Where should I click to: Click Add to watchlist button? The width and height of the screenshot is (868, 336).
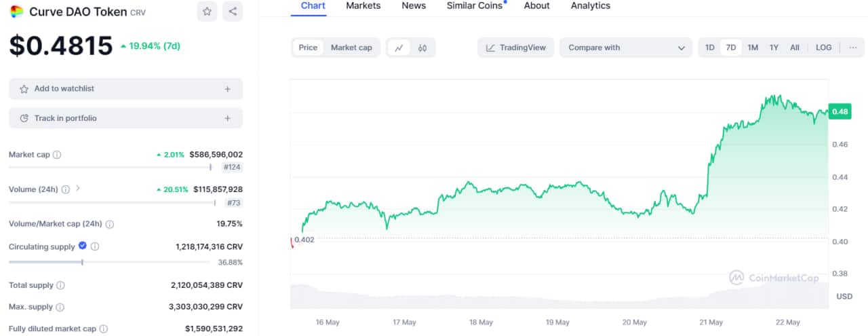[x=125, y=89]
